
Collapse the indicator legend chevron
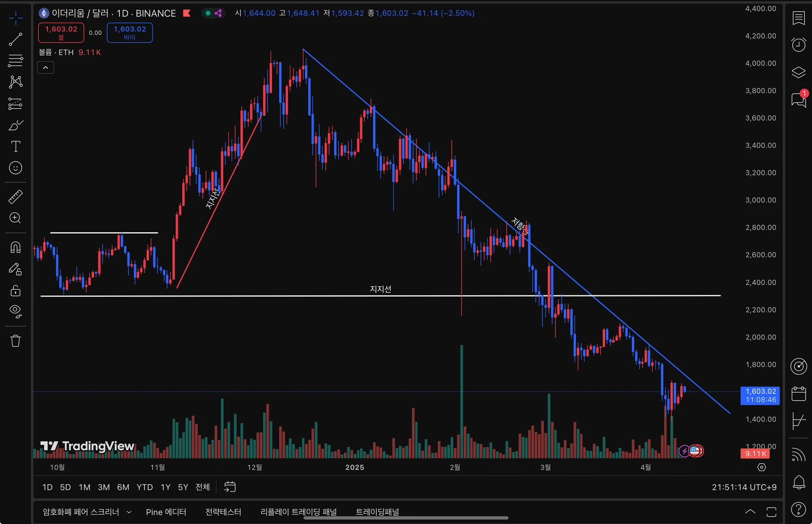click(46, 68)
